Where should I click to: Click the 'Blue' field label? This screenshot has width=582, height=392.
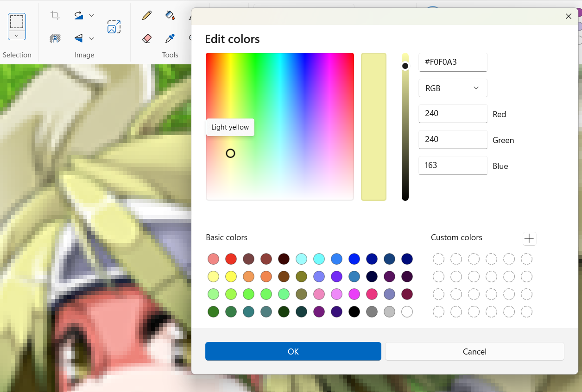[500, 166]
